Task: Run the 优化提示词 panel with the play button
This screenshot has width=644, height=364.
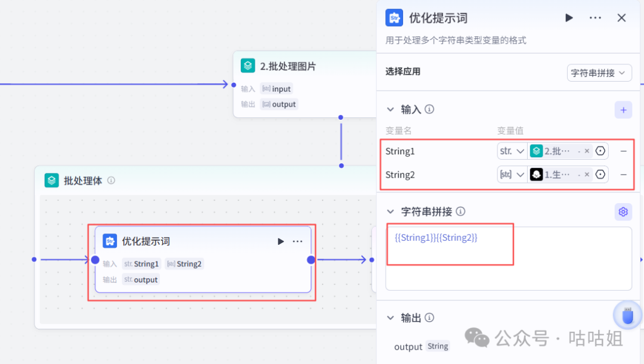Action: pos(568,18)
